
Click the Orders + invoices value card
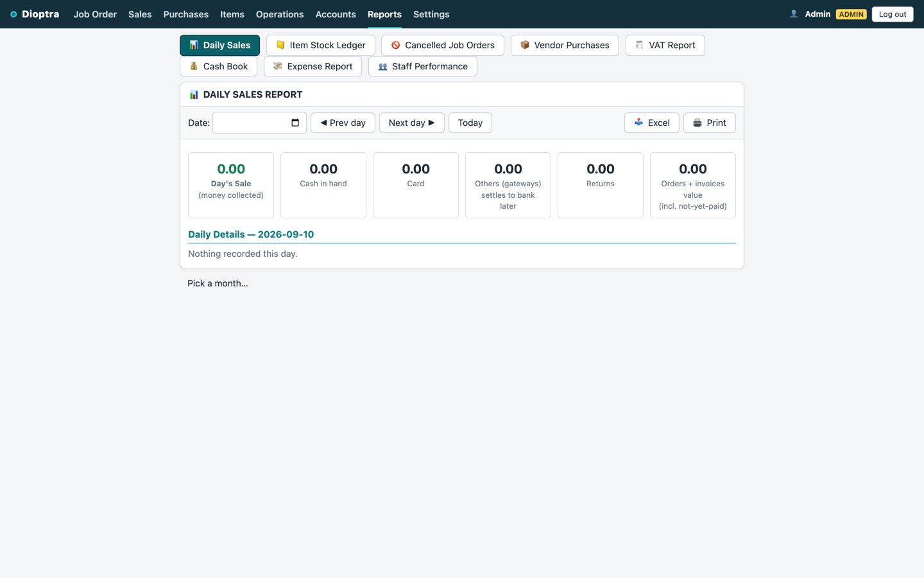[x=693, y=185]
